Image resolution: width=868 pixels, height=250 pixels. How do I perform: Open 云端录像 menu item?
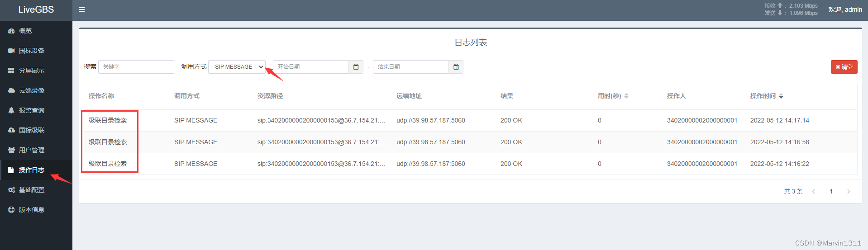(x=36, y=90)
